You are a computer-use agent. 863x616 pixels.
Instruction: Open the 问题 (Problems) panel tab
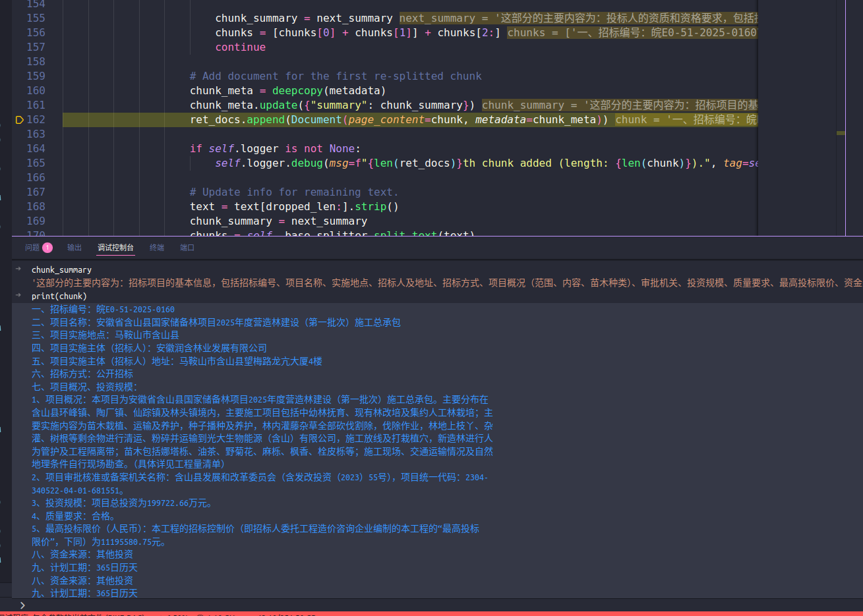click(x=32, y=248)
